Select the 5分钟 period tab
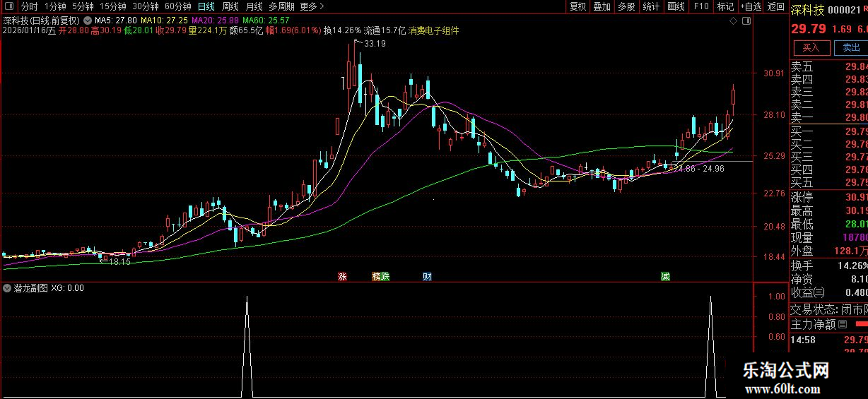868x399 pixels. [x=83, y=6]
